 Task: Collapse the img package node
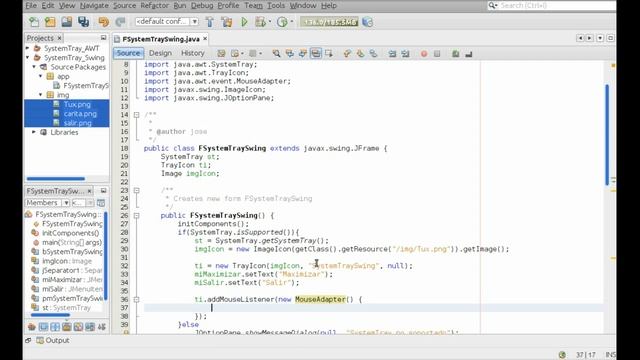click(40, 95)
